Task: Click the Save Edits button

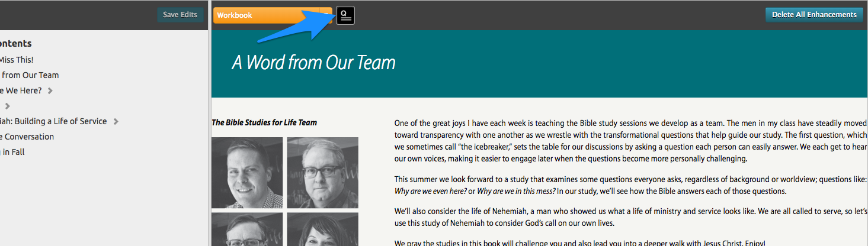Action: [180, 15]
